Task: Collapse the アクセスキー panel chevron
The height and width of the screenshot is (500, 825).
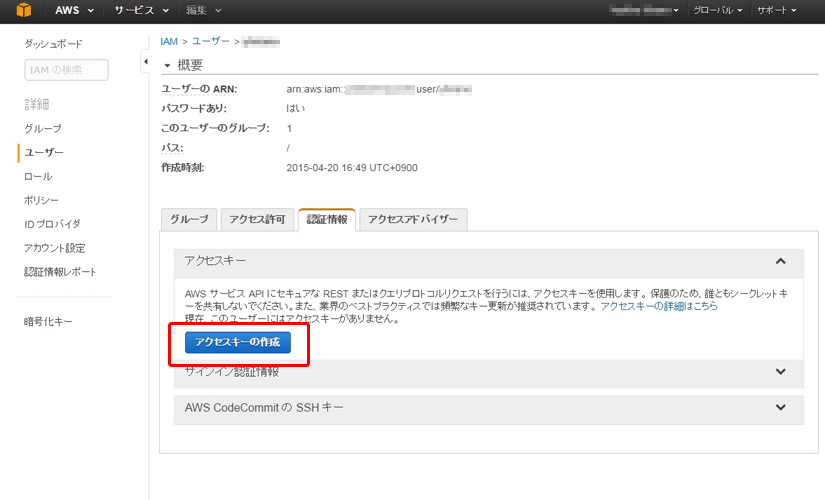Action: [780, 261]
